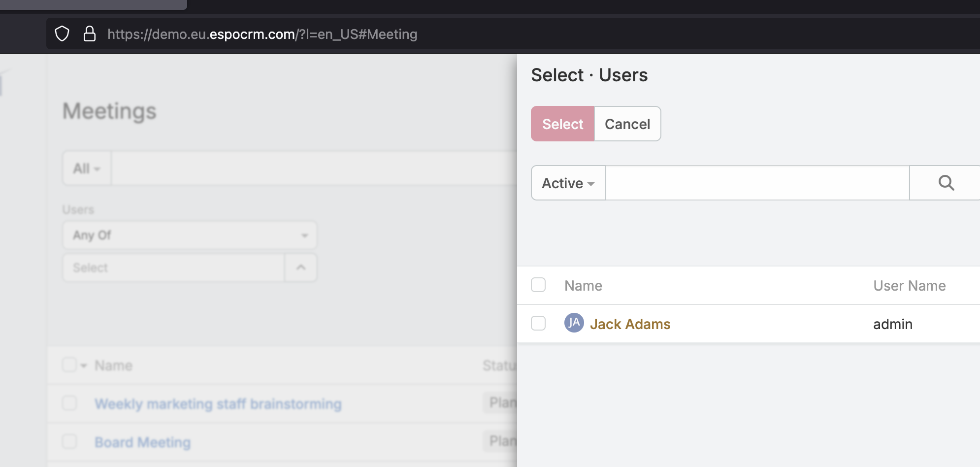Click the up chevron beside Users Select field
The image size is (980, 467).
click(301, 267)
